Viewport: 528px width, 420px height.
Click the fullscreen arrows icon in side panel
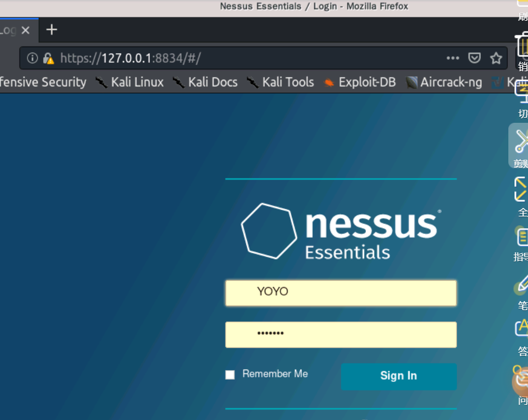(521, 189)
